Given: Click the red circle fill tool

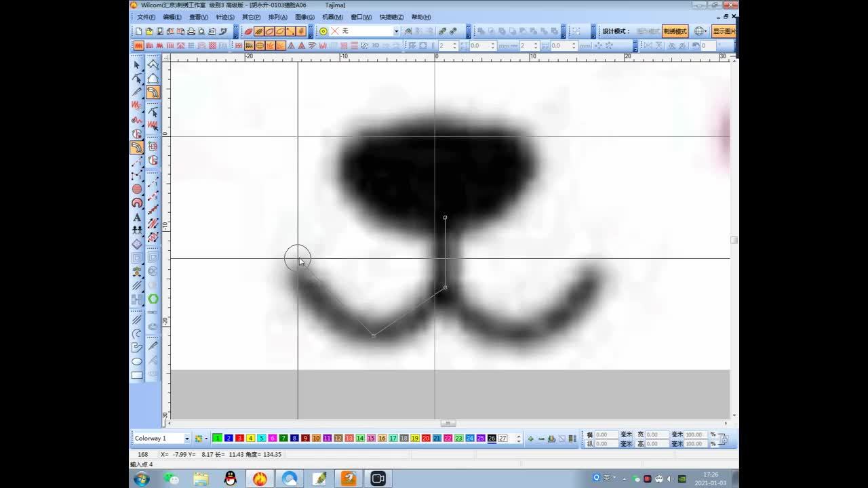Looking at the screenshot, I should click(x=137, y=189).
